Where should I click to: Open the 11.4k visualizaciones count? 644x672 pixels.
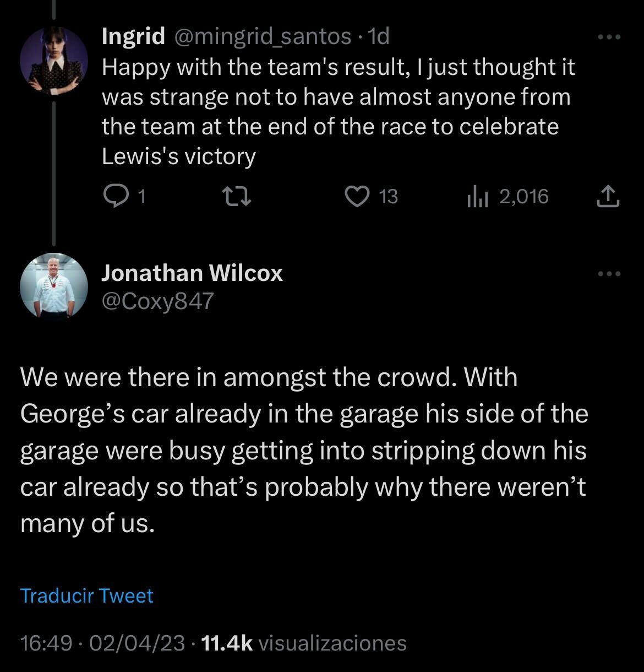(x=304, y=643)
